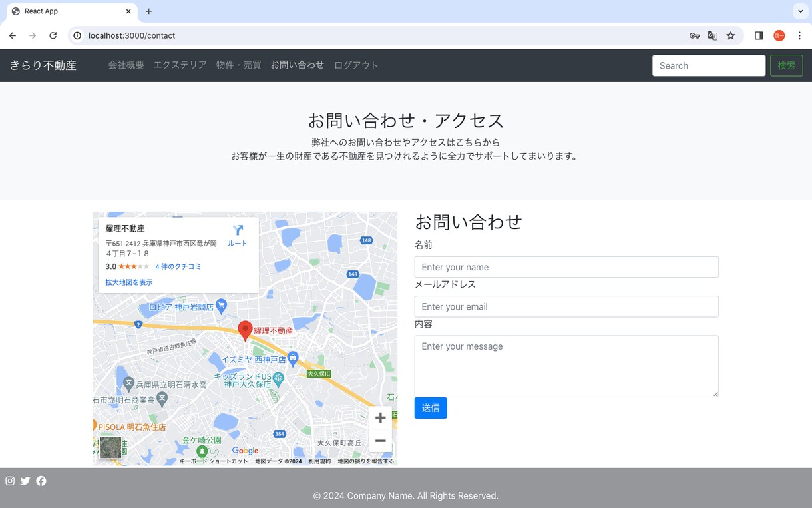
Task: Click the address bar URL
Action: coord(132,35)
